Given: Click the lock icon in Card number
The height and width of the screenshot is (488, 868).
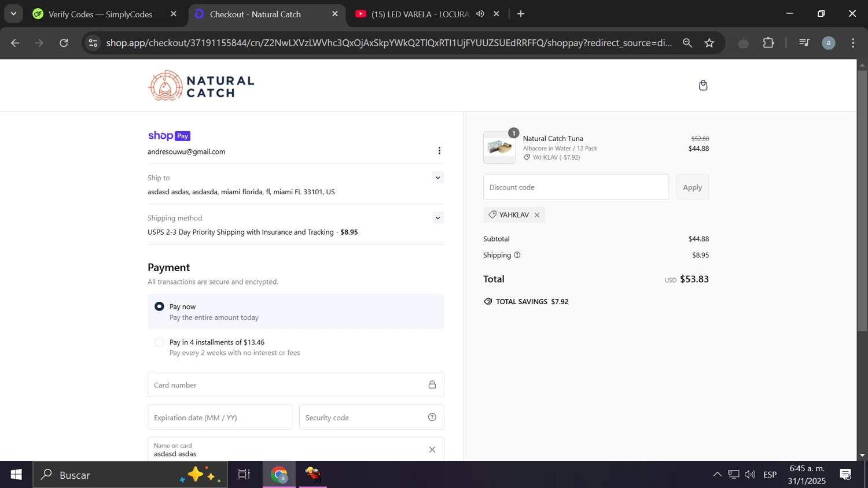Looking at the screenshot, I should pyautogui.click(x=432, y=385).
